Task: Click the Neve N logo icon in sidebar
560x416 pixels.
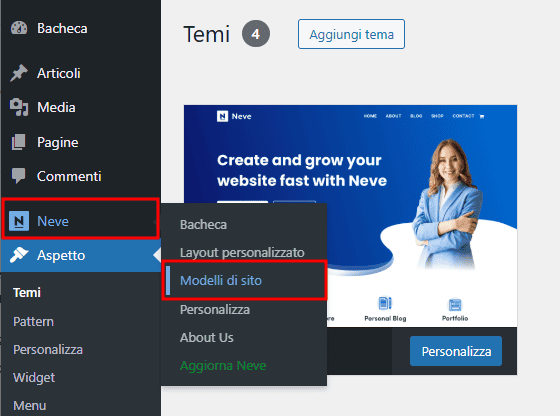Action: click(x=19, y=221)
